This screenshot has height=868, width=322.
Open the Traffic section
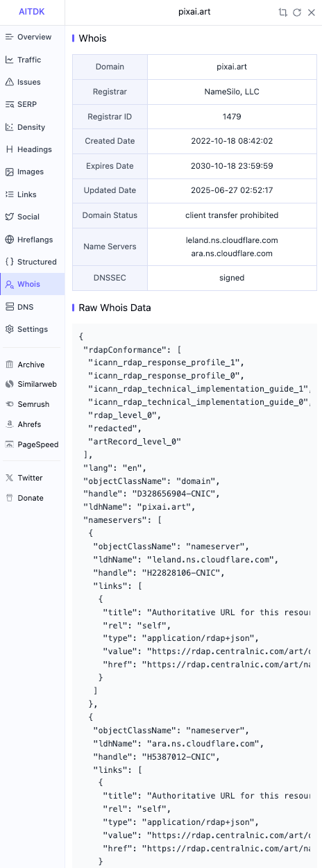[x=32, y=60]
